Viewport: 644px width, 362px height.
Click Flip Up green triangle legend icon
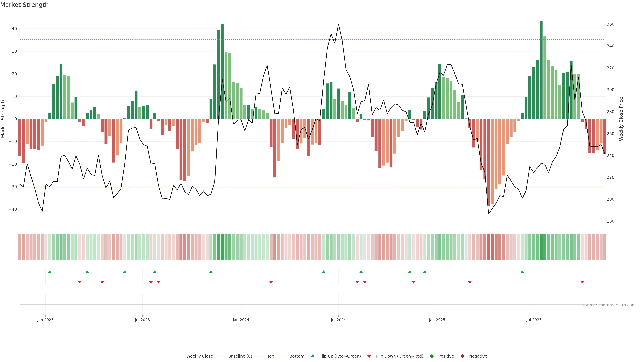[x=312, y=356]
